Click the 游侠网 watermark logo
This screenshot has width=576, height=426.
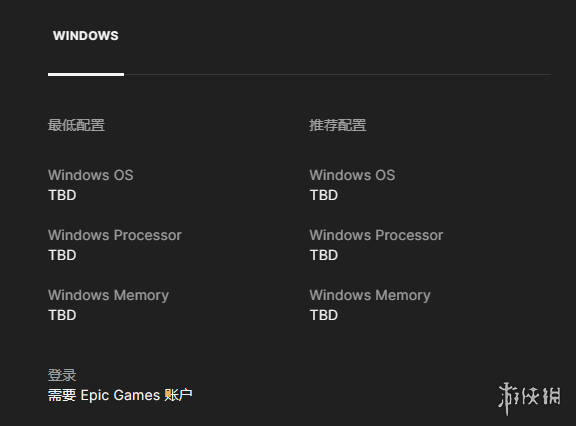[529, 398]
